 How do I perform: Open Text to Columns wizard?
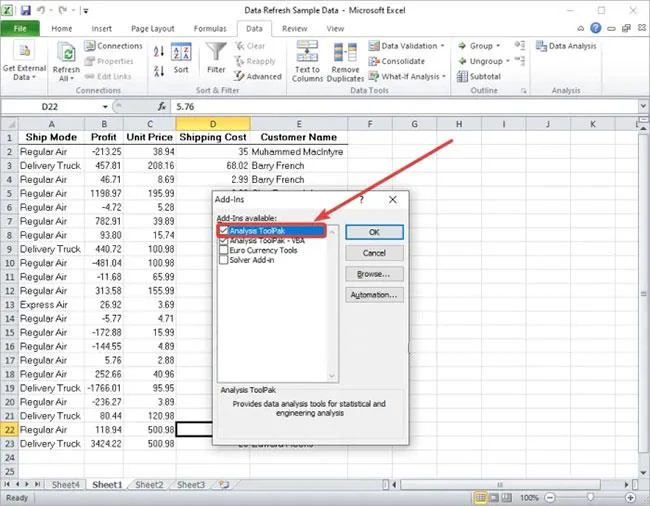coord(307,61)
